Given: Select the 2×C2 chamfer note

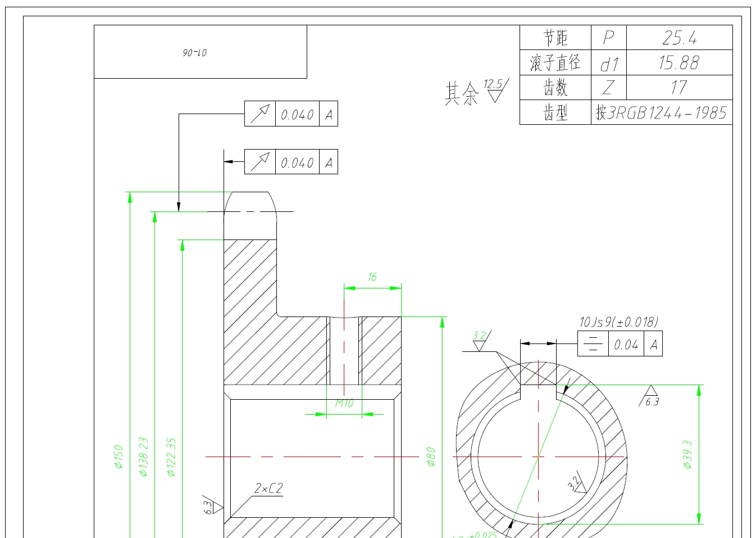Looking at the screenshot, I should click(268, 489).
